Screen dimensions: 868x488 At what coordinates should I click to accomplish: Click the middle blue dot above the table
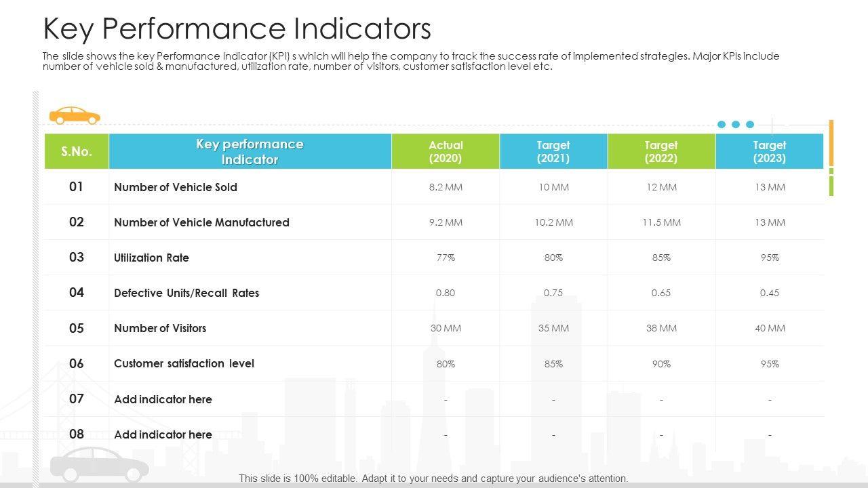[736, 124]
